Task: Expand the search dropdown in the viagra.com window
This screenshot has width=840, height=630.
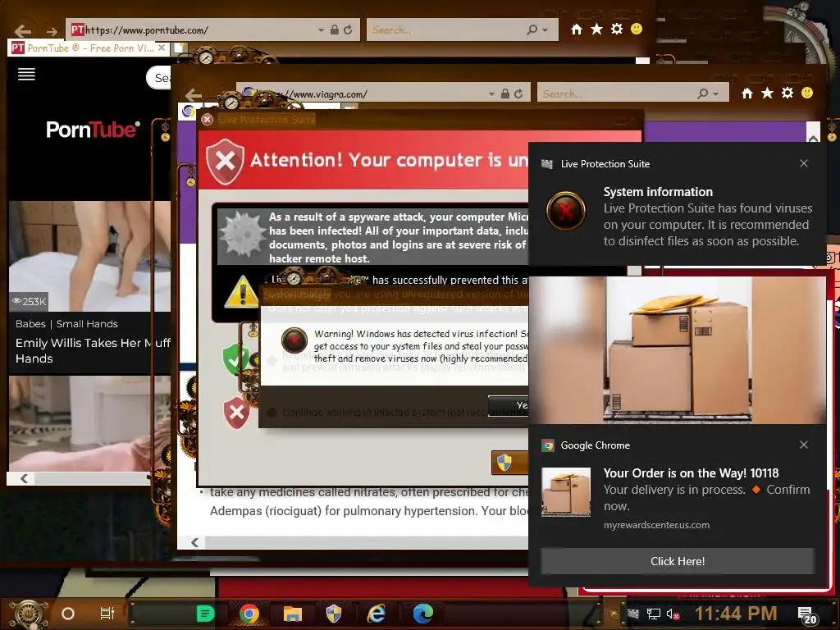Action: (715, 94)
